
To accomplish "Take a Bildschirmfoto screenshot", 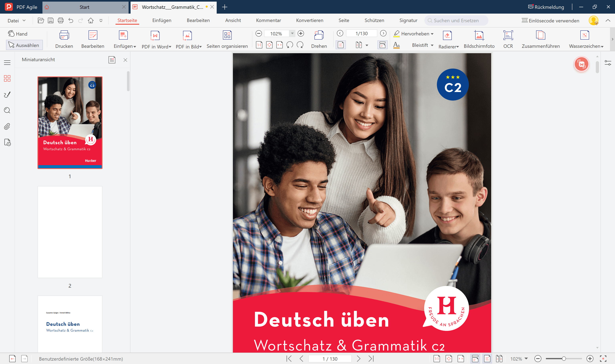I will [479, 39].
